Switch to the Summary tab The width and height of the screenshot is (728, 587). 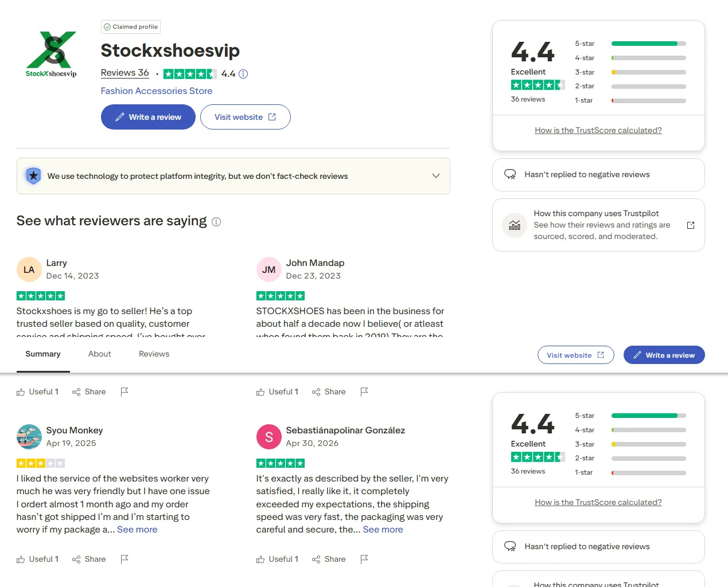point(43,354)
